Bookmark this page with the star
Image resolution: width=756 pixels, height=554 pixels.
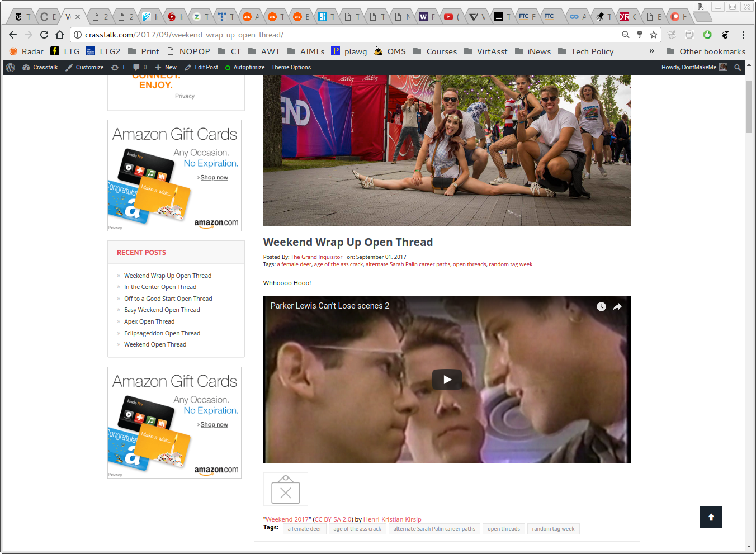(x=654, y=35)
